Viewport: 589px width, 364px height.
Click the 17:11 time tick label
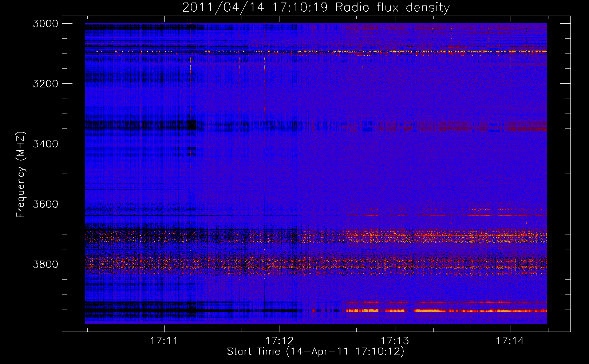164,341
